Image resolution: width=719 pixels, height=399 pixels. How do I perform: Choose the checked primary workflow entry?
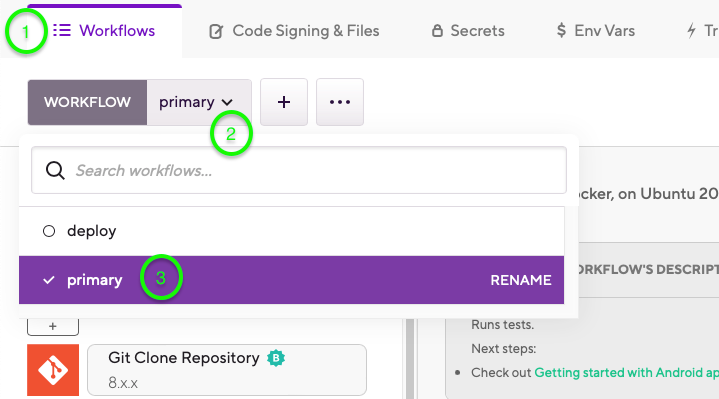click(x=291, y=280)
